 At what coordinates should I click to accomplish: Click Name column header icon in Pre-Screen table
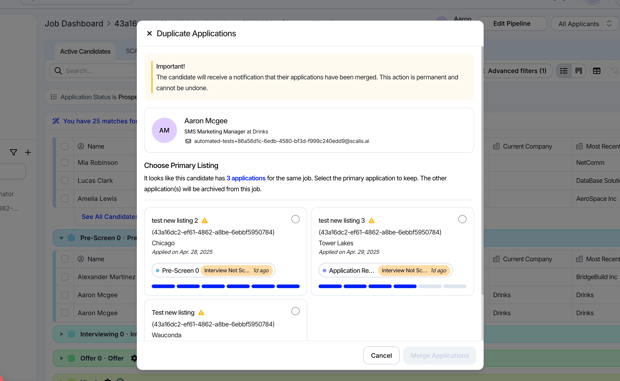[x=81, y=259]
